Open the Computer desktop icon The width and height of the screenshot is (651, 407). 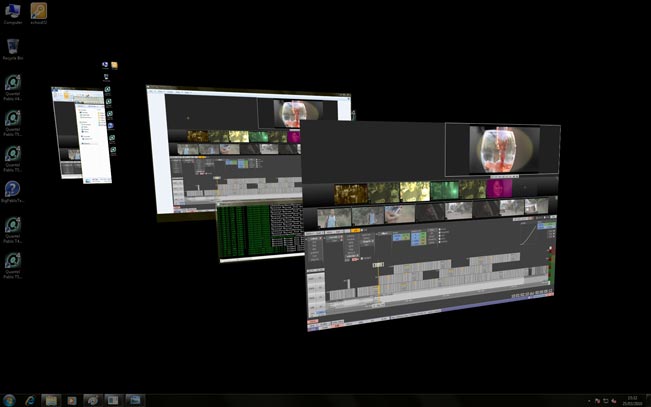[x=13, y=11]
